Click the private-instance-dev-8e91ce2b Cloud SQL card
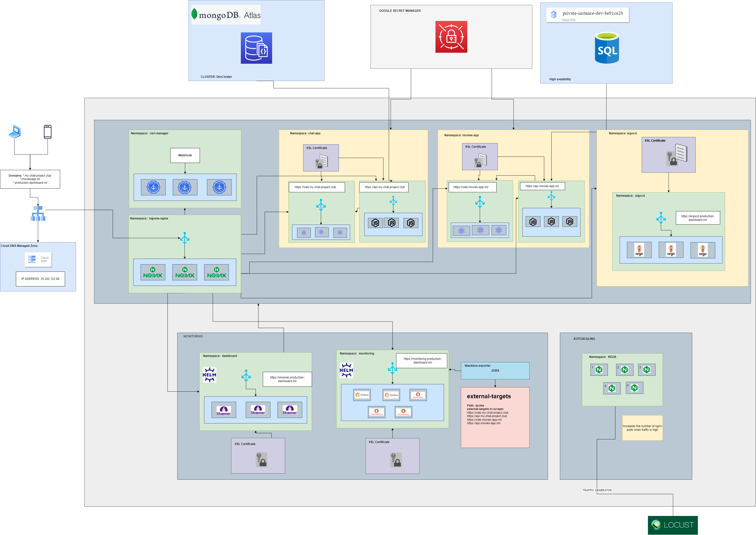Screen dimensions: 756x535 click(x=587, y=15)
